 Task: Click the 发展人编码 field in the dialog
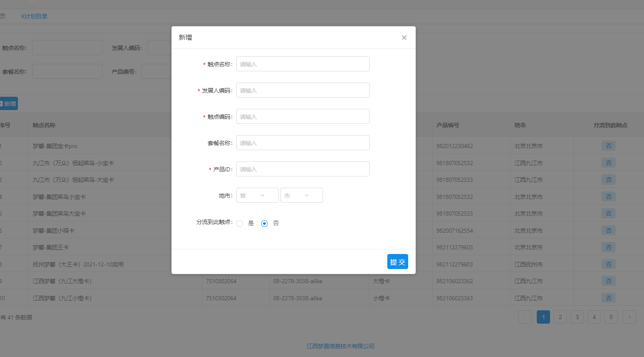pyautogui.click(x=303, y=90)
